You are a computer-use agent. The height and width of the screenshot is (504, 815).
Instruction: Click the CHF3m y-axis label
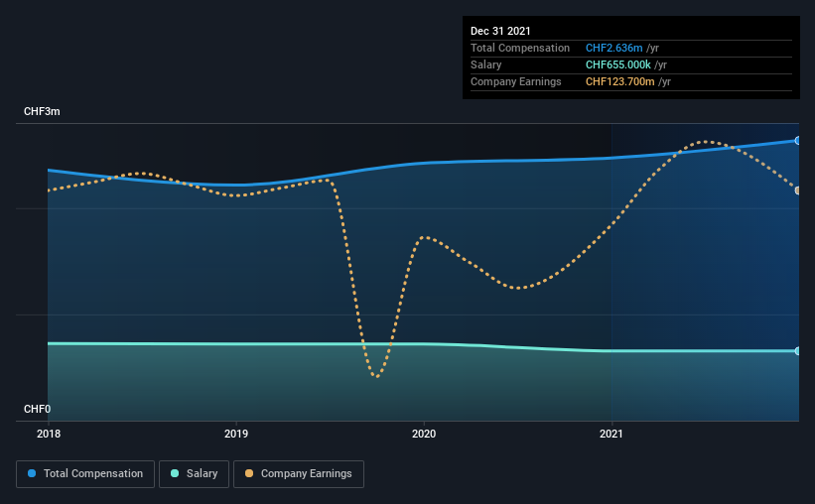[42, 112]
